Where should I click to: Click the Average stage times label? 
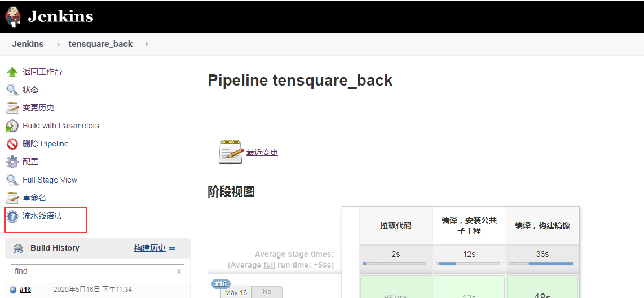tap(294, 254)
